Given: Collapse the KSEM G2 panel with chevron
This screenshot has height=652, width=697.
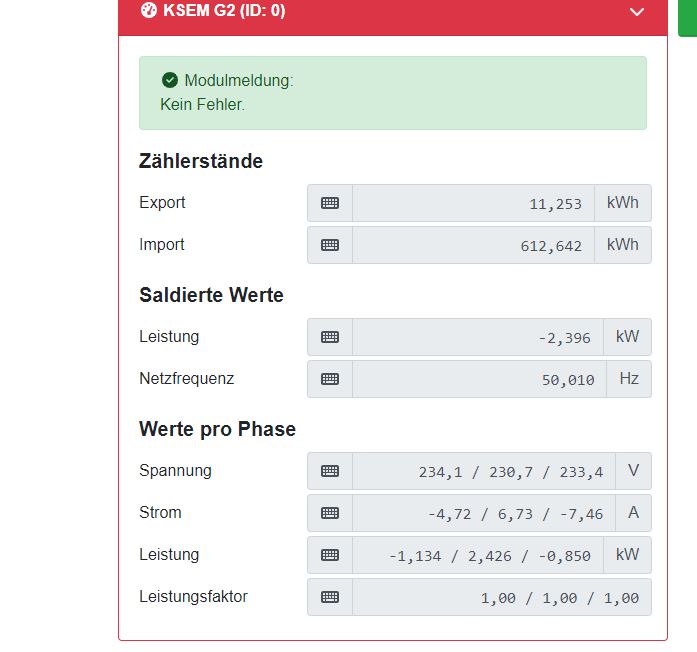Looking at the screenshot, I should click(637, 12).
